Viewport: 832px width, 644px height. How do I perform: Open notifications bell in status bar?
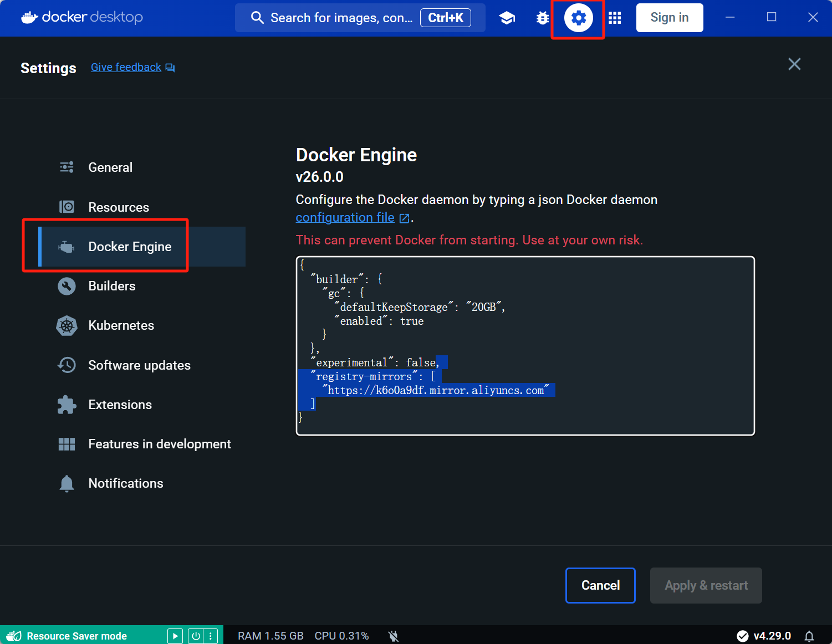coord(809,636)
